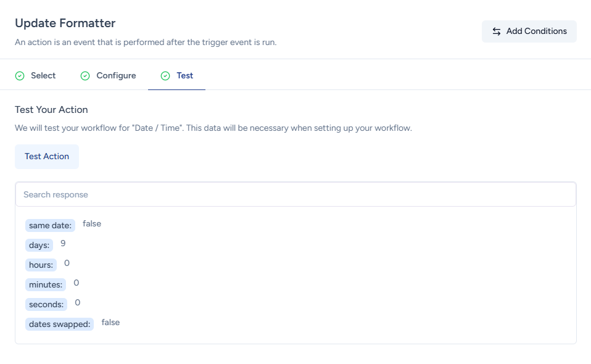Screen dimensions: 591x364
Task: Go to the Test tab
Action: pos(184,76)
